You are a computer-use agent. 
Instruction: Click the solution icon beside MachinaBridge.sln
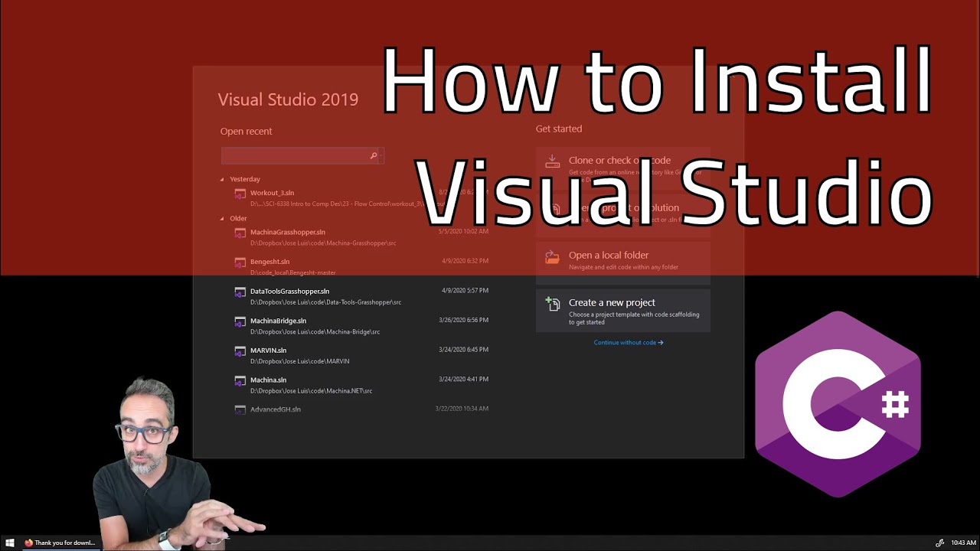[240, 322]
